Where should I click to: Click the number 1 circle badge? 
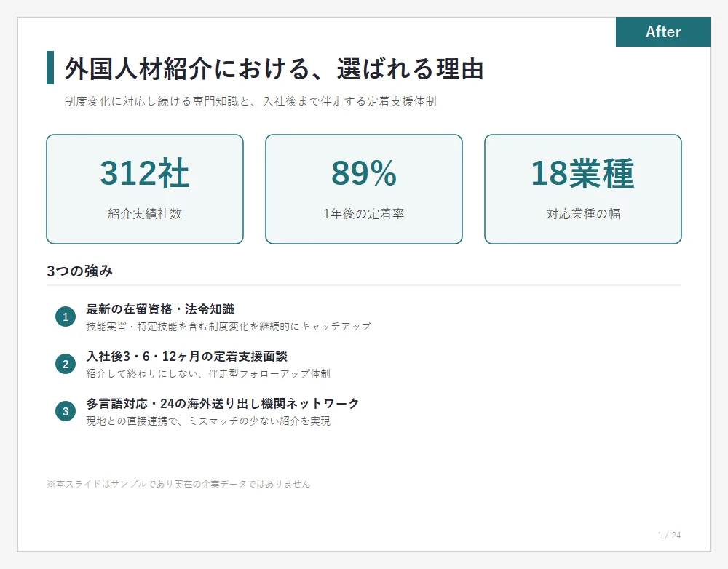coord(66,317)
